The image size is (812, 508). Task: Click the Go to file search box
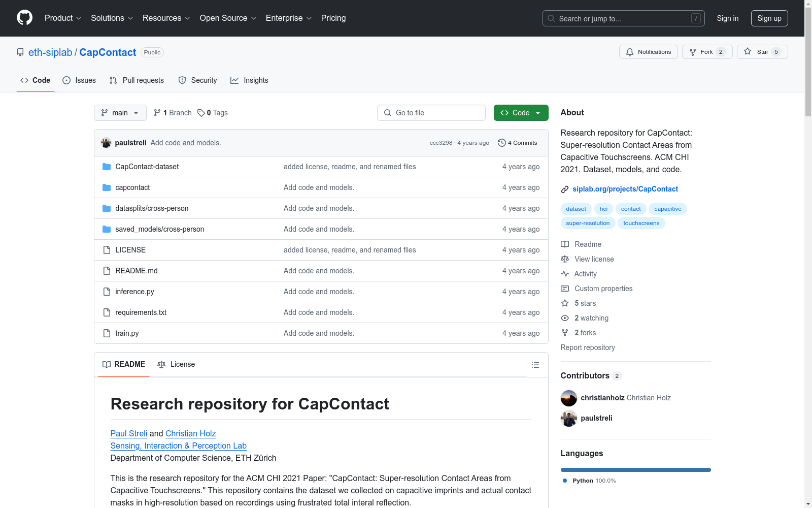[431, 113]
